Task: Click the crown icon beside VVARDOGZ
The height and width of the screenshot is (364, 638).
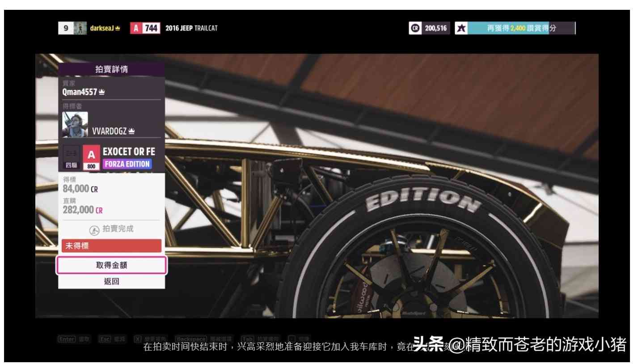Action: pyautogui.click(x=131, y=131)
